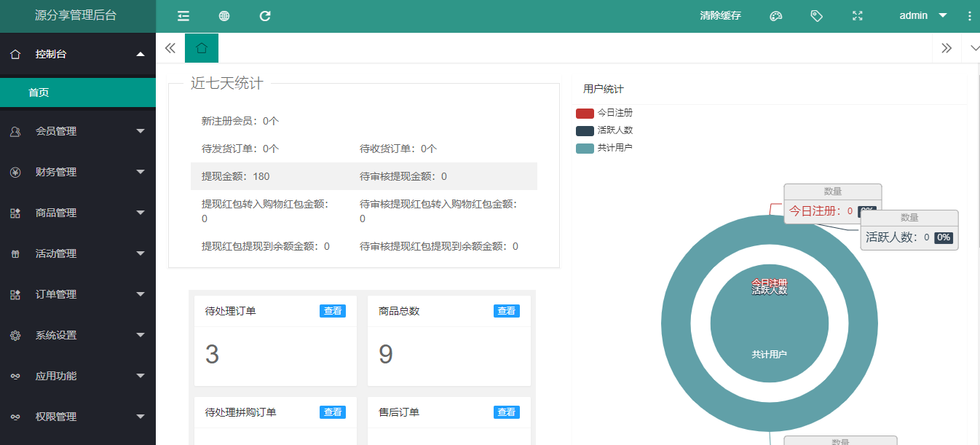Click 清除缓存 in the header
The height and width of the screenshot is (445, 980).
tap(720, 15)
